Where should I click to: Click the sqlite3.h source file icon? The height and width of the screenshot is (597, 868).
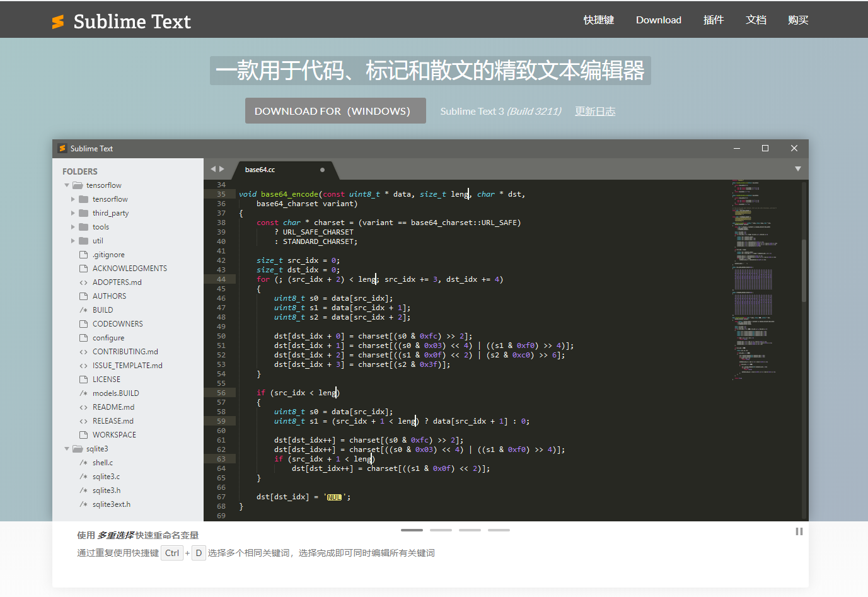tap(83, 490)
